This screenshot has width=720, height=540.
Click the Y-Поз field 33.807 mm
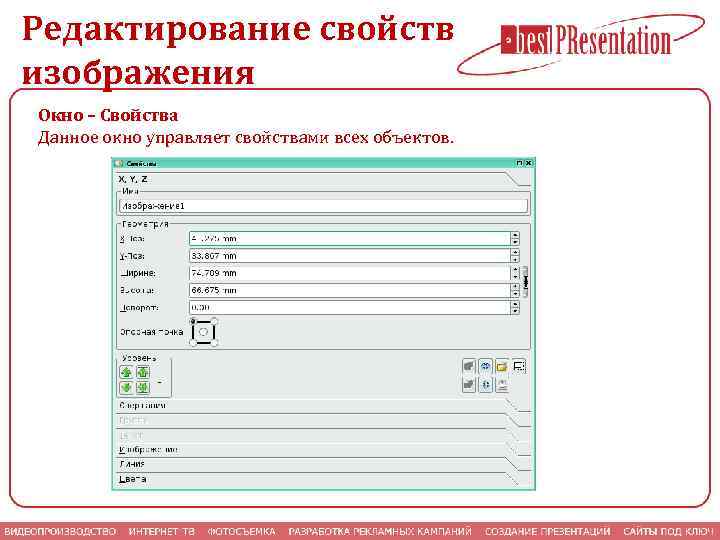click(x=349, y=256)
